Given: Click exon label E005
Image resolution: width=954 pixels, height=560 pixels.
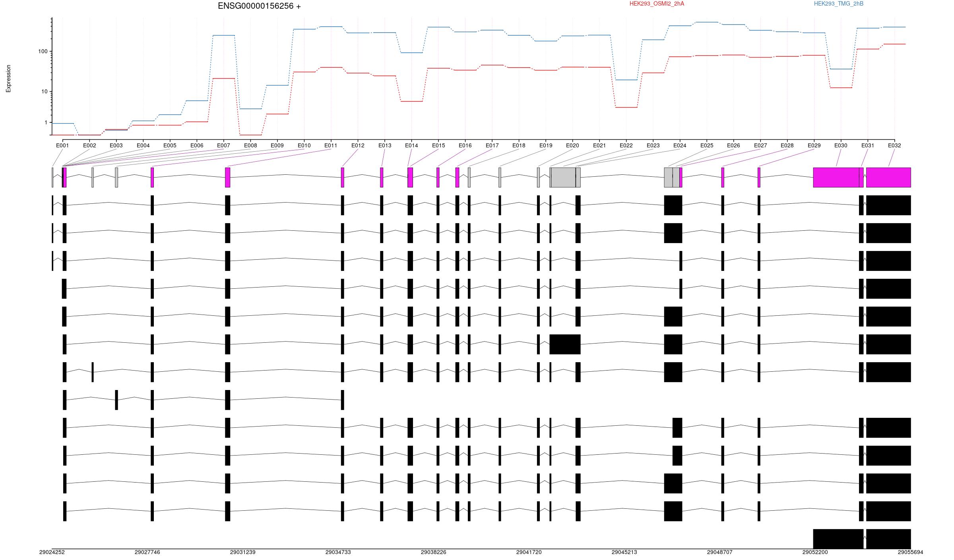Looking at the screenshot, I should click(170, 145).
